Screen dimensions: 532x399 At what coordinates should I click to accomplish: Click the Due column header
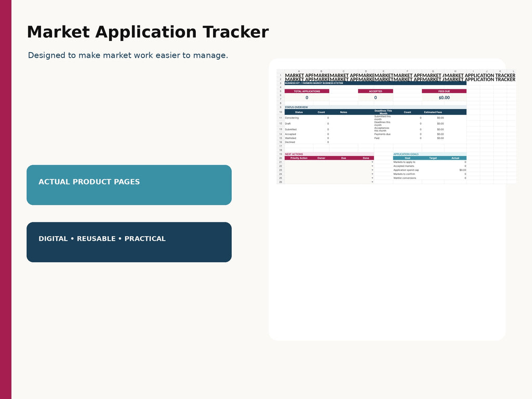tap(343, 158)
